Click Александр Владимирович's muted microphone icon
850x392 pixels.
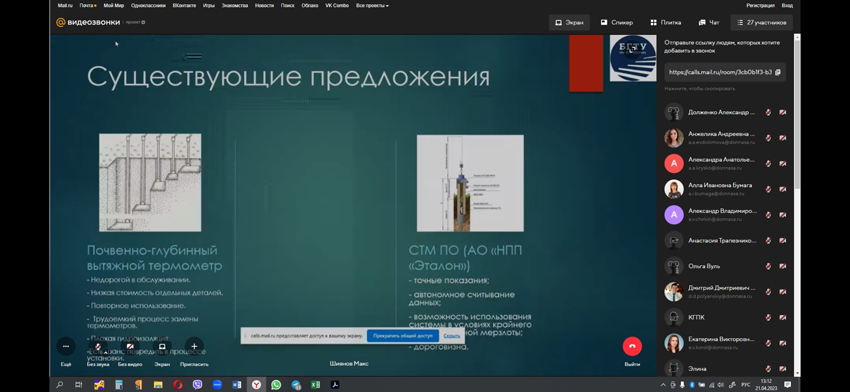tap(768, 215)
